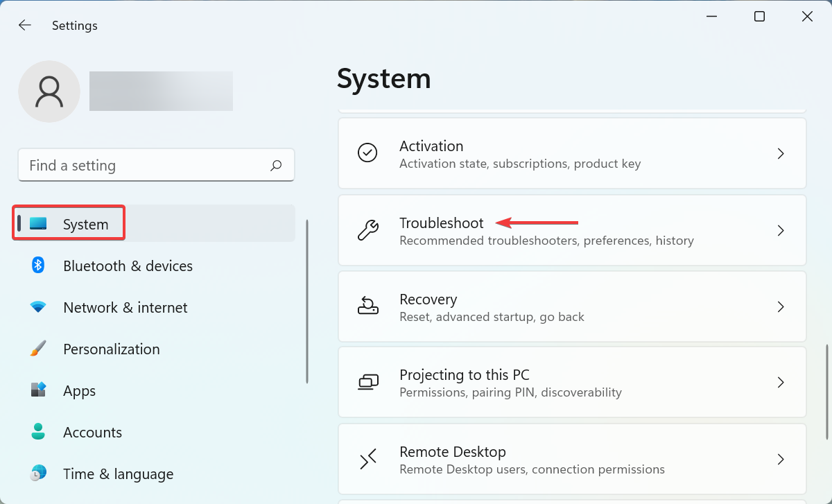Click the Remote Desktop icon
This screenshot has width=832, height=504.
click(368, 458)
